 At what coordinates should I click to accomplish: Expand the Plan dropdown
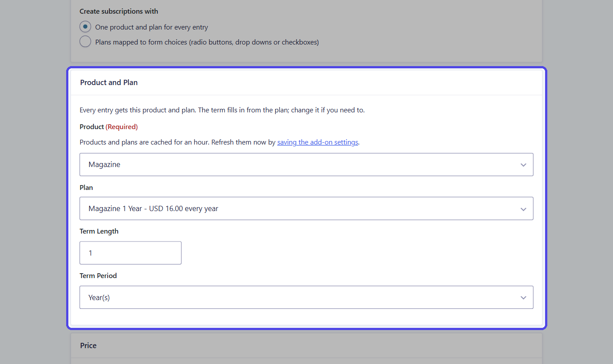(x=306, y=208)
